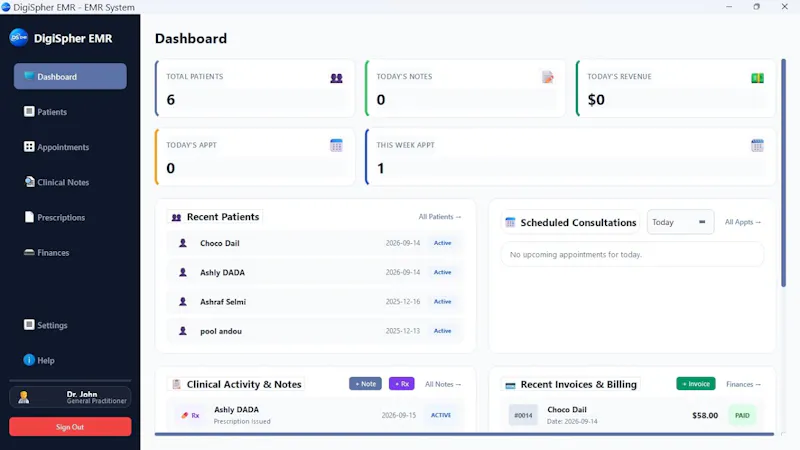Follow the Finances link in Recent Invoices
Screen dimensions: 800x450
(x=743, y=384)
